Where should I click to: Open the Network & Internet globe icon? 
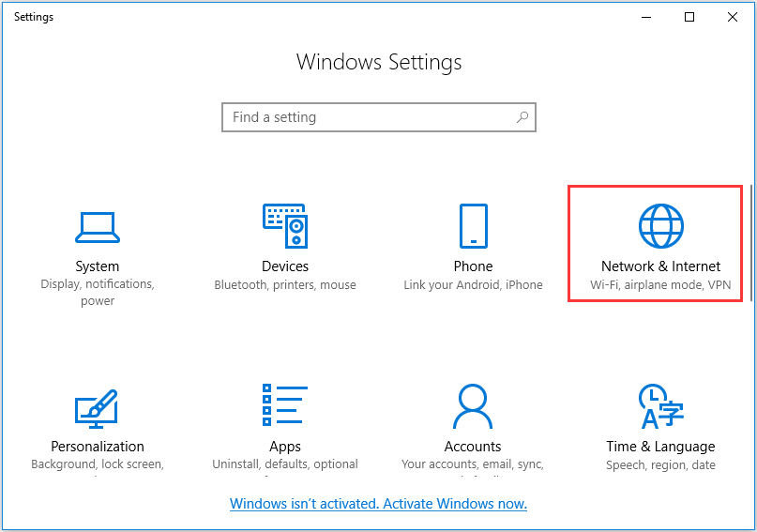point(661,226)
